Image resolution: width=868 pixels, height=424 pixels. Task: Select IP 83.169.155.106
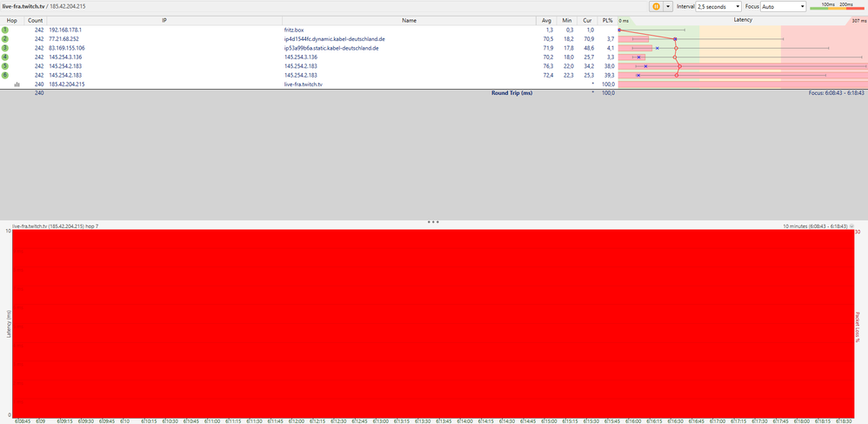pyautogui.click(x=67, y=48)
